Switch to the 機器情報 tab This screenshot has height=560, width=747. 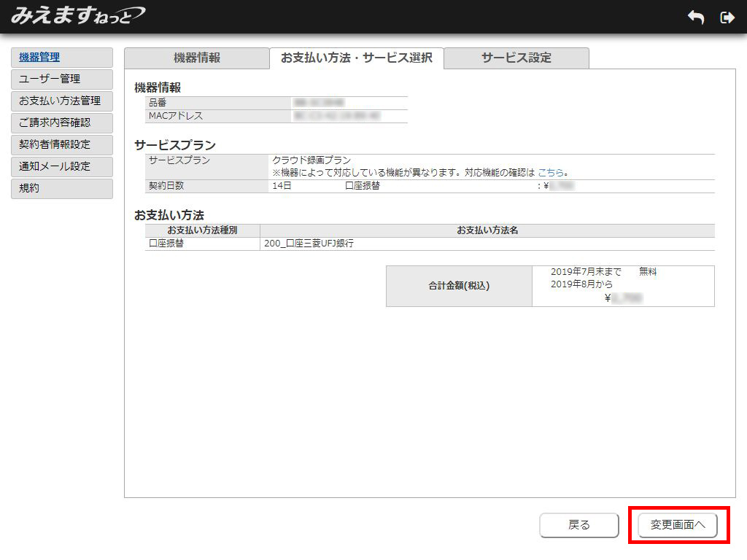point(196,58)
